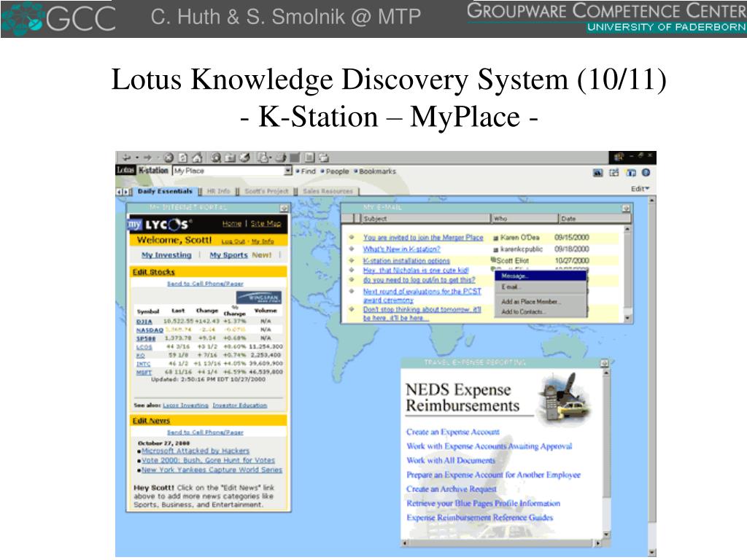This screenshot has height=560, width=747.
Task: Switch to the Sales Resources tab
Action: 328,192
